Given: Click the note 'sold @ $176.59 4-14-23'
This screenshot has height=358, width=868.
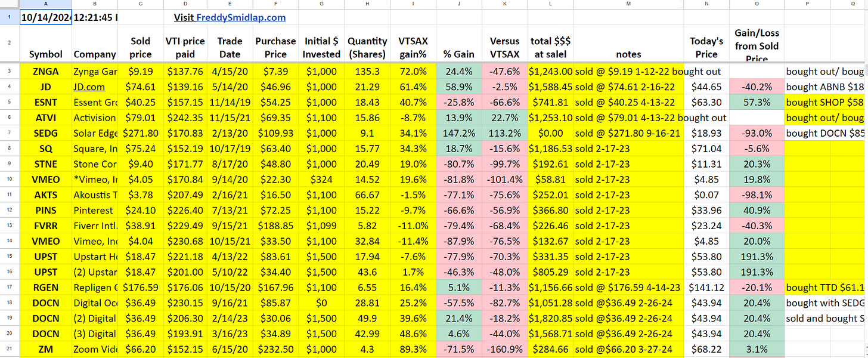Looking at the screenshot, I should point(629,288).
